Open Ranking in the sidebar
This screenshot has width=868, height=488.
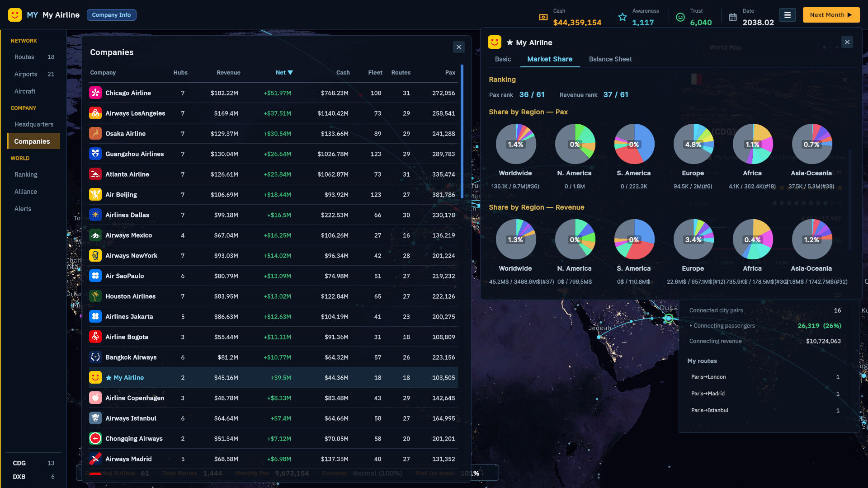coord(26,174)
